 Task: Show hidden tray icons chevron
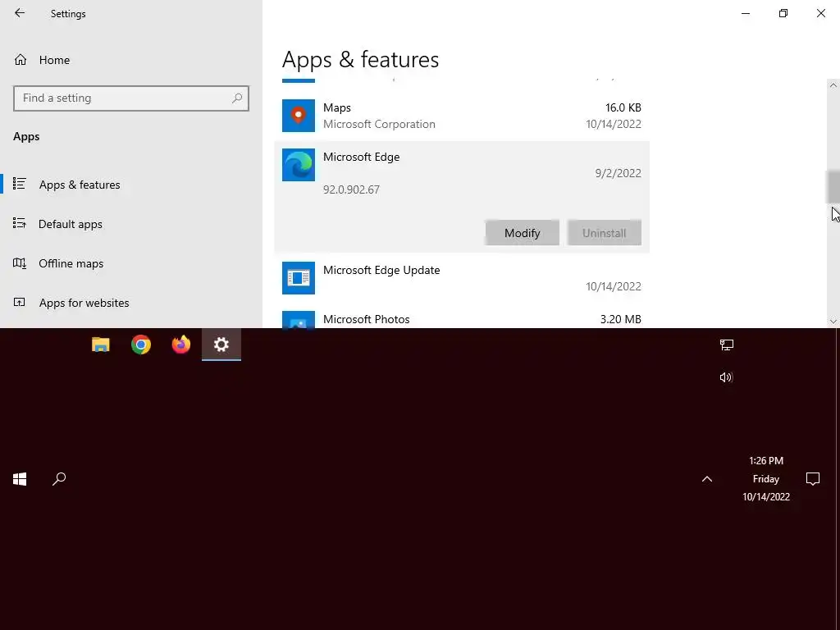coord(707,479)
